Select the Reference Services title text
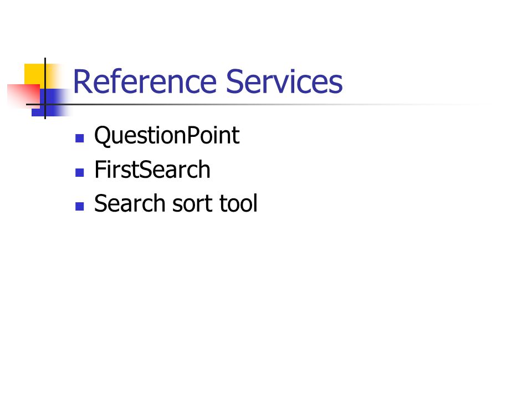Screen dimensions: 532x399 pyautogui.click(x=208, y=81)
